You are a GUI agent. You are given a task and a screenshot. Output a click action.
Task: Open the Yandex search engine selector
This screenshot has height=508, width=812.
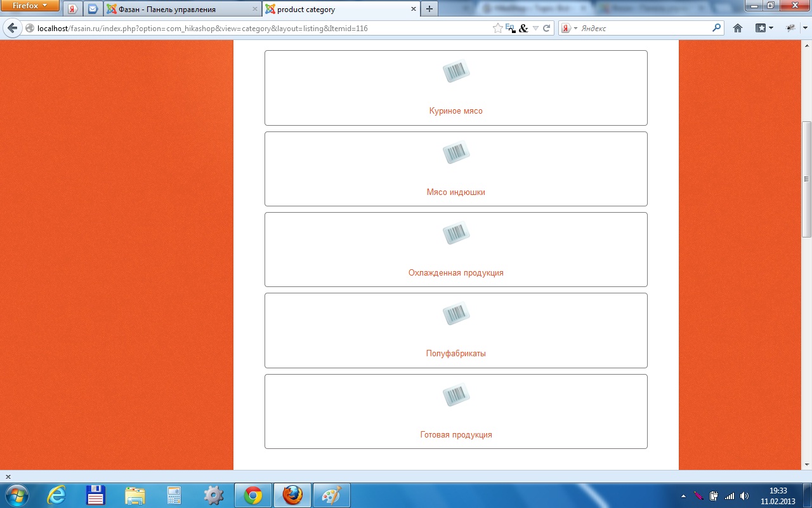coord(570,29)
